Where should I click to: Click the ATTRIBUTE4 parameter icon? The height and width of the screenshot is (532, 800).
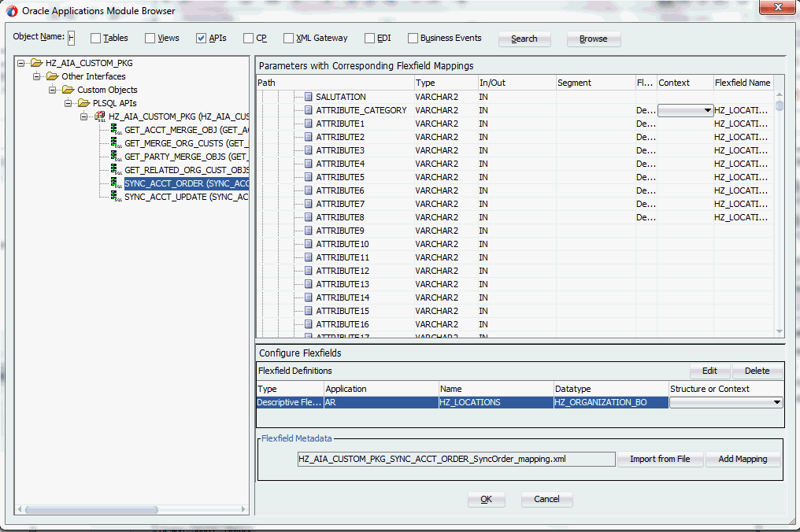tap(308, 163)
